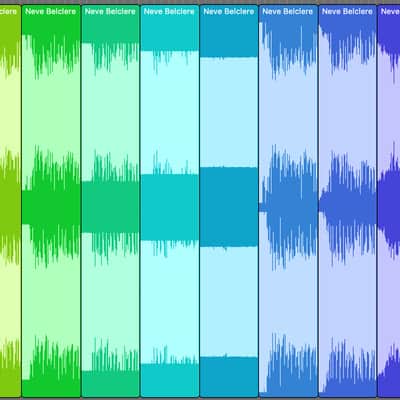Click the royal blue region's name label
The height and width of the screenshot is (400, 400).
[347, 12]
